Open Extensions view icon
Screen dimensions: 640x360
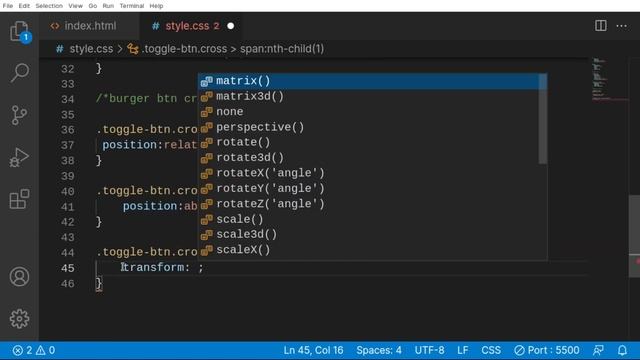tap(19, 199)
